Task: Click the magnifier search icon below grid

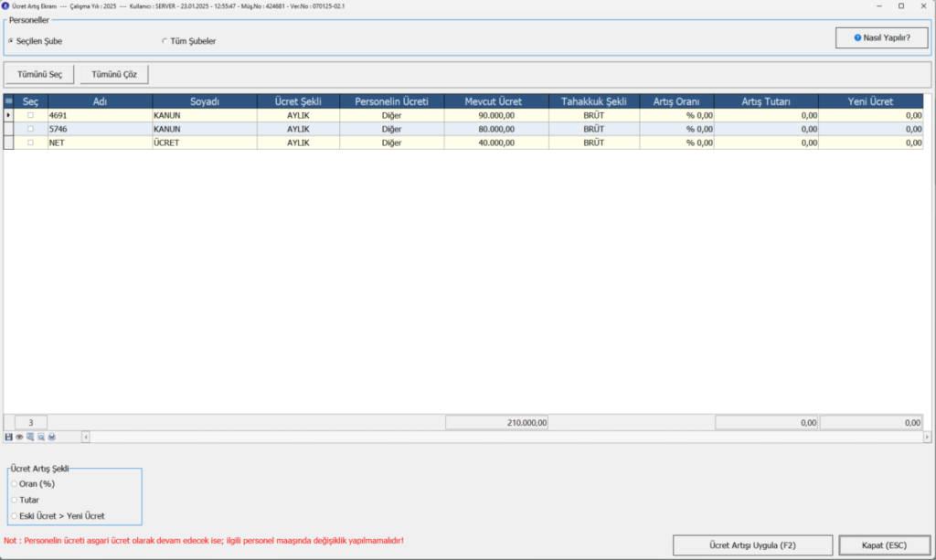Action: tap(40, 438)
